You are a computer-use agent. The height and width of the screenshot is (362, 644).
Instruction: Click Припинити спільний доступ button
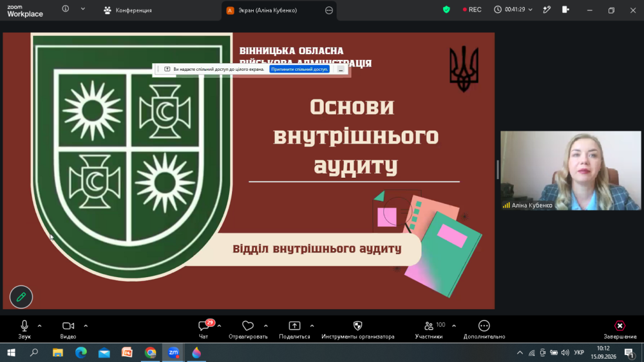point(300,70)
